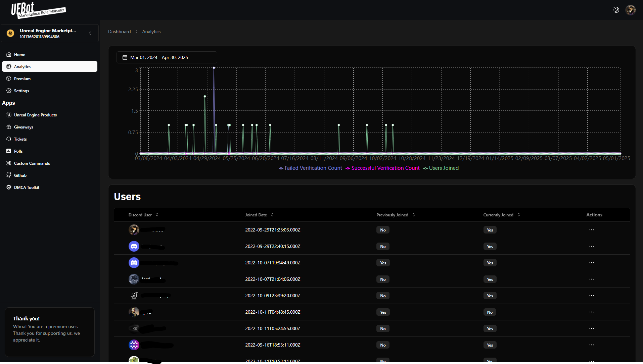Open actions menu for 2022-09-29T22:40:15 row

tap(592, 246)
